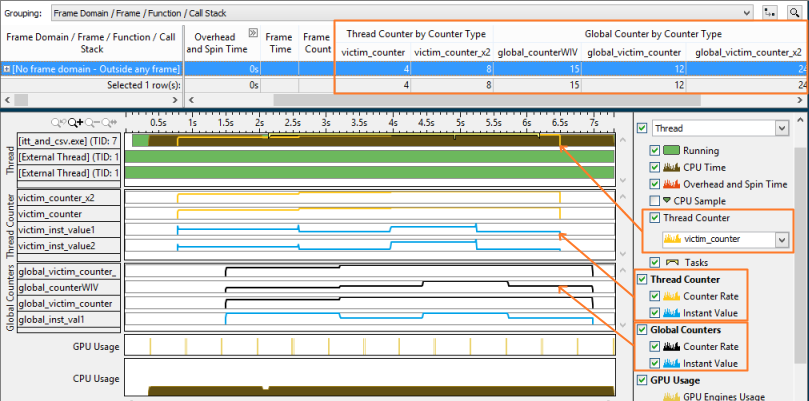Click the search magnifier beside Grouping

pyautogui.click(x=794, y=13)
